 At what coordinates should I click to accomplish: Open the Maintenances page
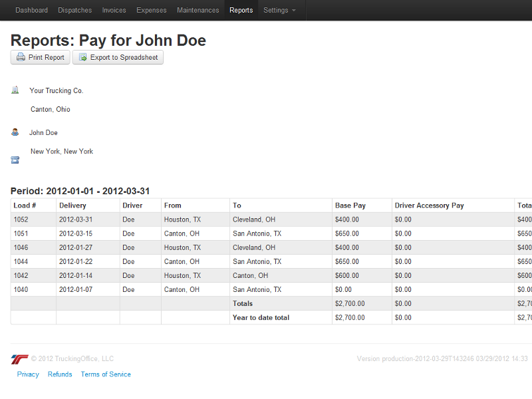click(x=198, y=11)
